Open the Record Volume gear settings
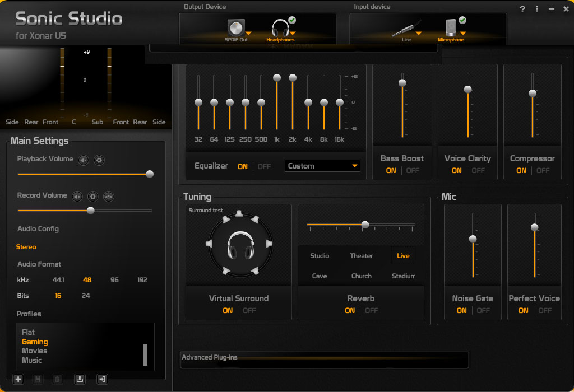Image resolution: width=574 pixels, height=392 pixels. point(93,197)
